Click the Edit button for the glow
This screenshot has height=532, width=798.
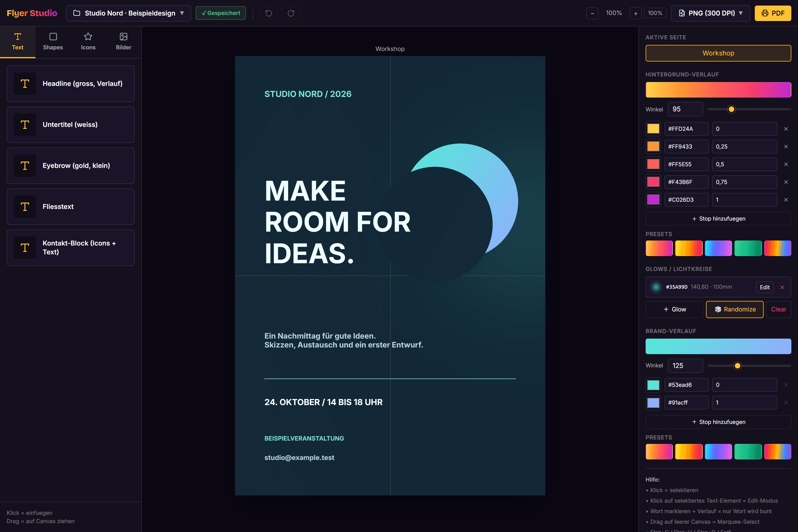point(764,287)
